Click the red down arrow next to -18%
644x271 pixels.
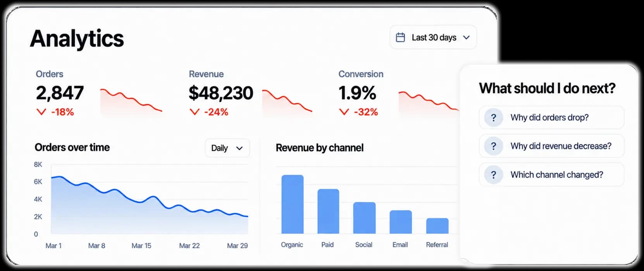coord(41,112)
